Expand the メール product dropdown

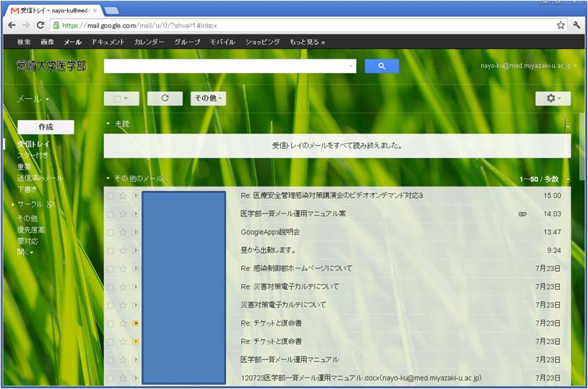(x=33, y=99)
